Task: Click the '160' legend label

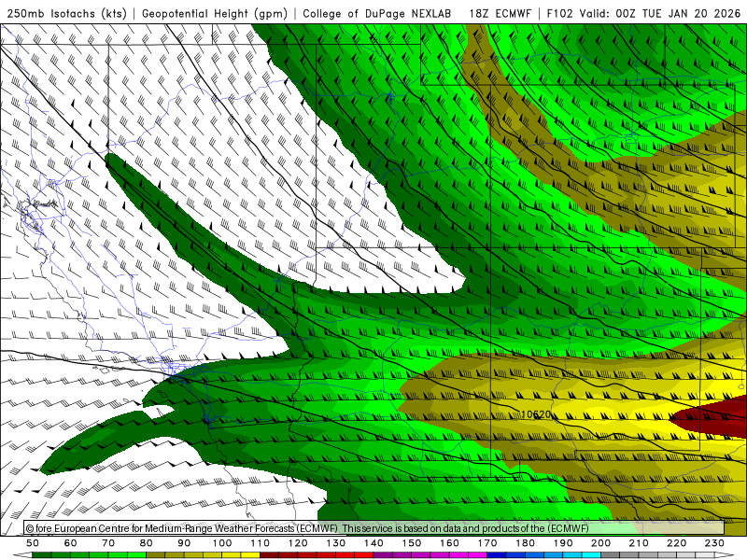Action: click(x=449, y=543)
